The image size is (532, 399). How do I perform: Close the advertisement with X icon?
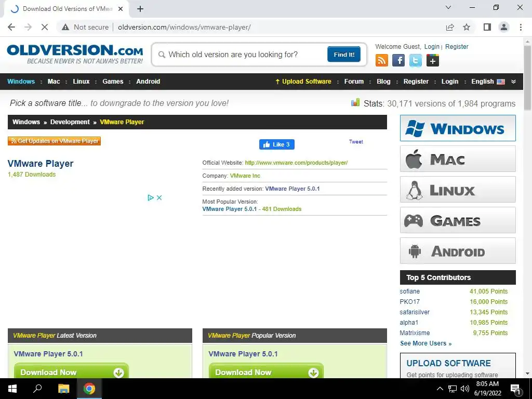pos(159,197)
